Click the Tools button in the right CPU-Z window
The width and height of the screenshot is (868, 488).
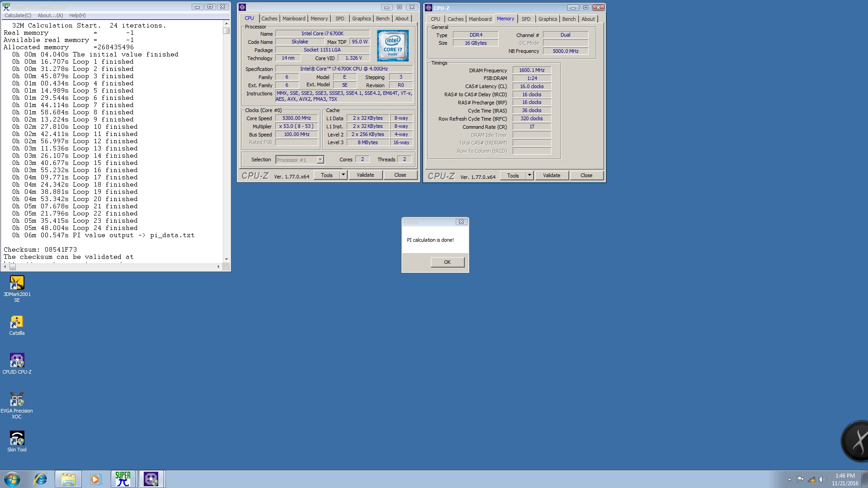tap(513, 175)
